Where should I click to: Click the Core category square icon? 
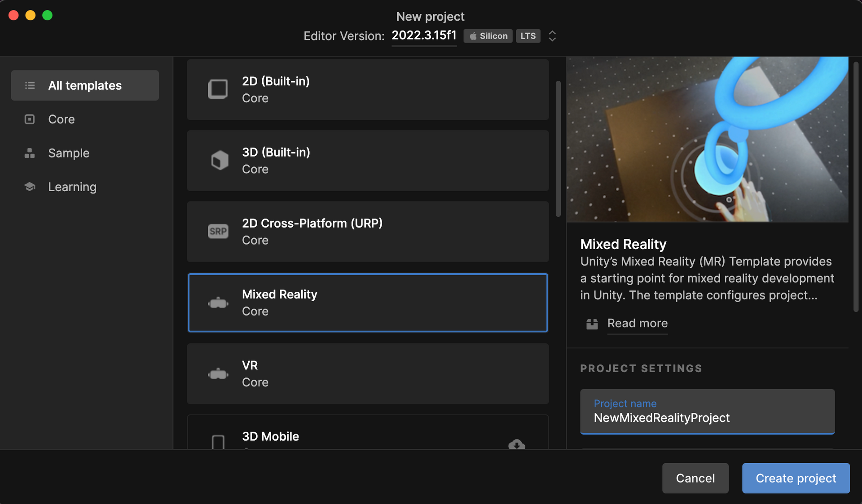(29, 119)
